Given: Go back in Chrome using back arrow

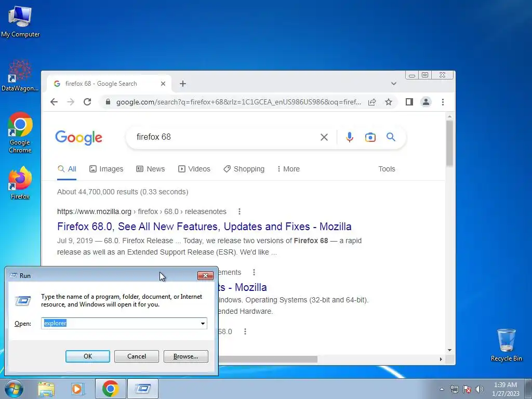Looking at the screenshot, I should tap(54, 102).
